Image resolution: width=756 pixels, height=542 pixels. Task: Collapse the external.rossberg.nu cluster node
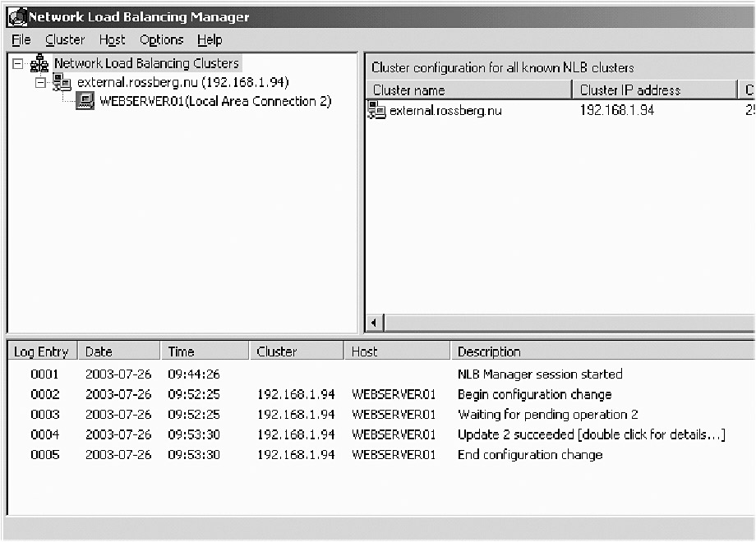(40, 83)
